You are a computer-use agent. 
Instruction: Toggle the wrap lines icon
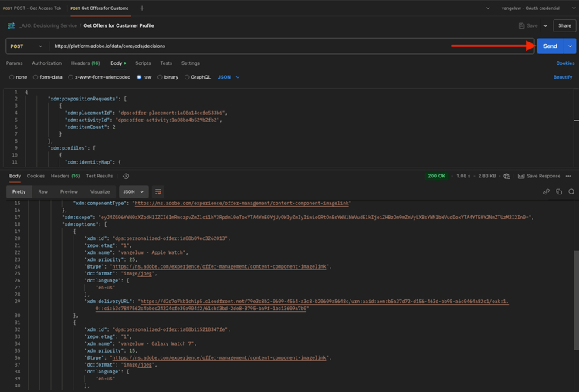[x=158, y=191]
